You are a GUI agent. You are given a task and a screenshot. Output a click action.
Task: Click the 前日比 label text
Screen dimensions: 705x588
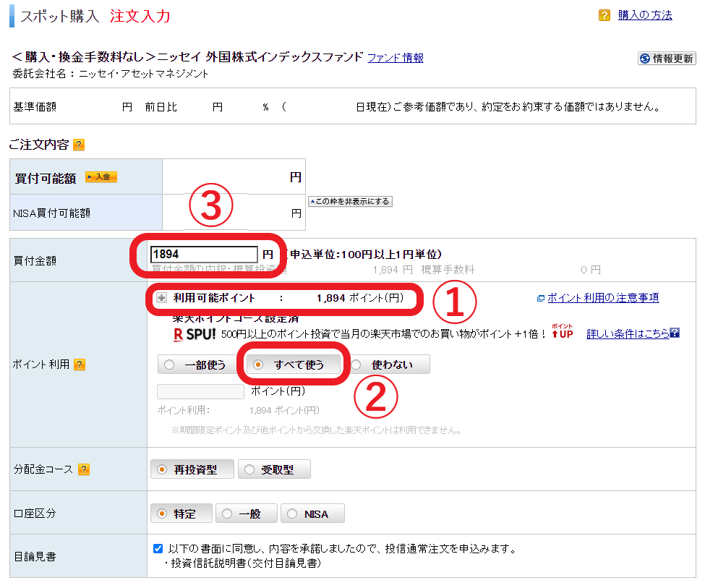pyautogui.click(x=161, y=107)
